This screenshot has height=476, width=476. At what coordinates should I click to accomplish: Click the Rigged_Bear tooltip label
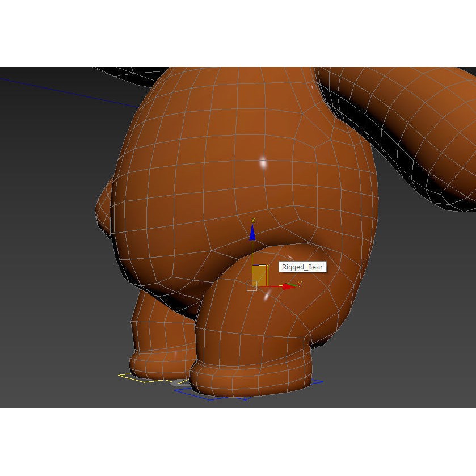[301, 266]
